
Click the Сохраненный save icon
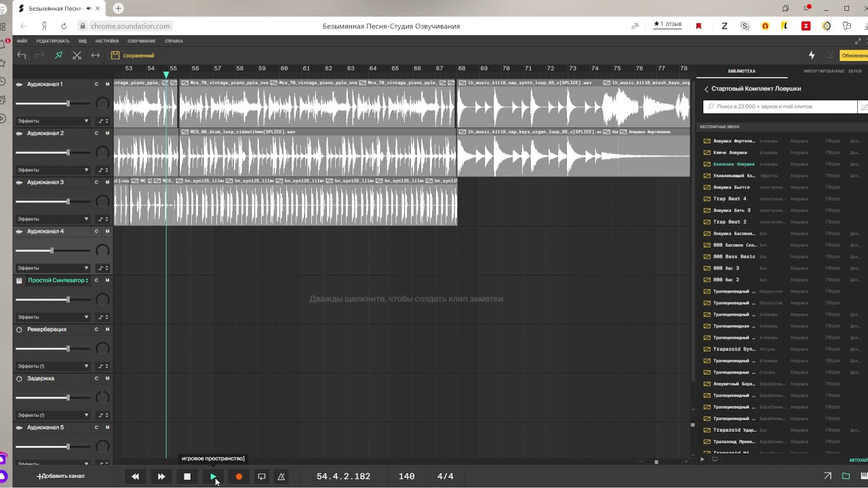115,56
